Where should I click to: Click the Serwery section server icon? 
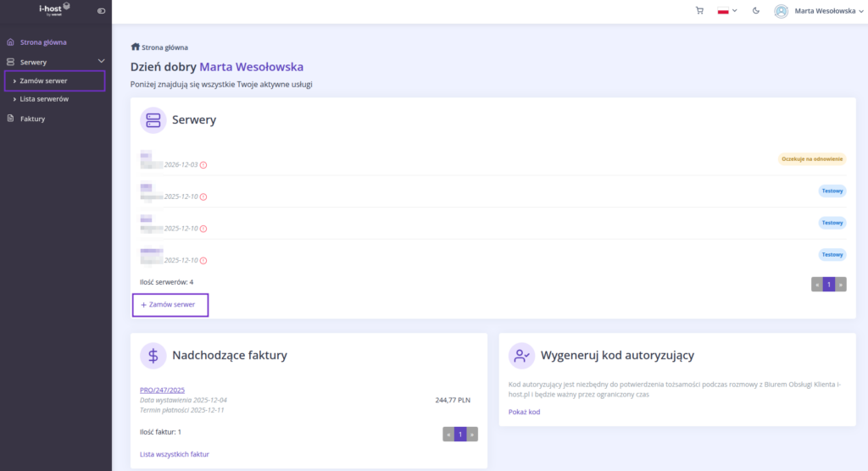pyautogui.click(x=153, y=120)
